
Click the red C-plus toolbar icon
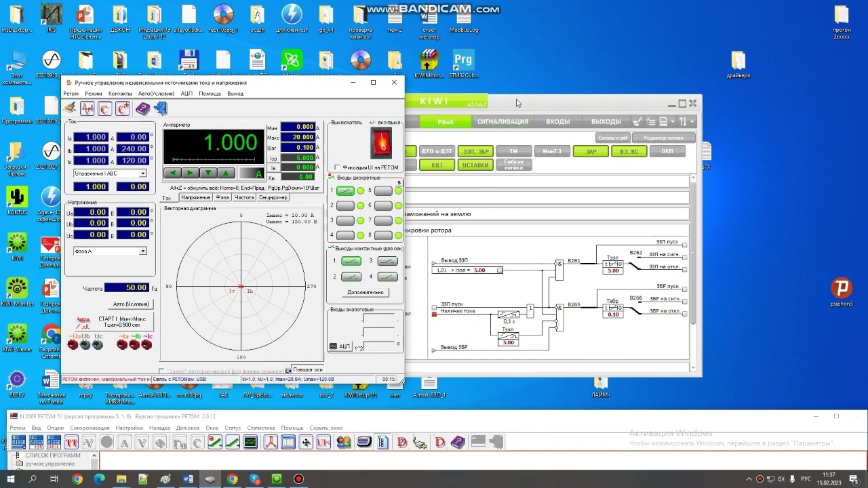click(123, 108)
